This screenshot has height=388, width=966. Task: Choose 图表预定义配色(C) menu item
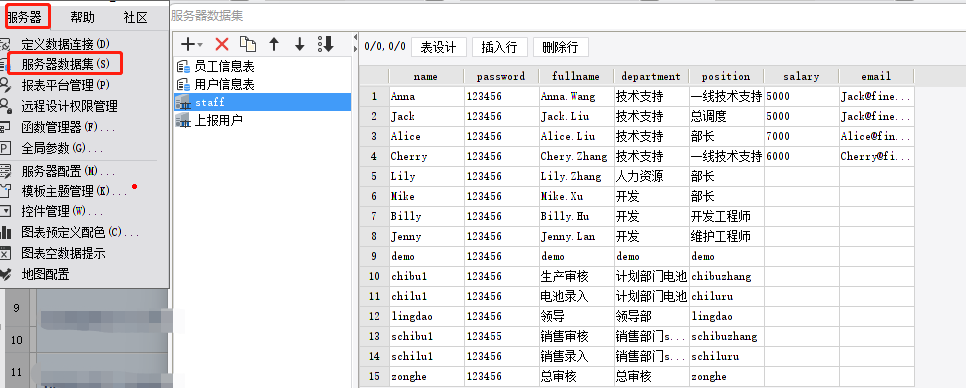coord(80,232)
